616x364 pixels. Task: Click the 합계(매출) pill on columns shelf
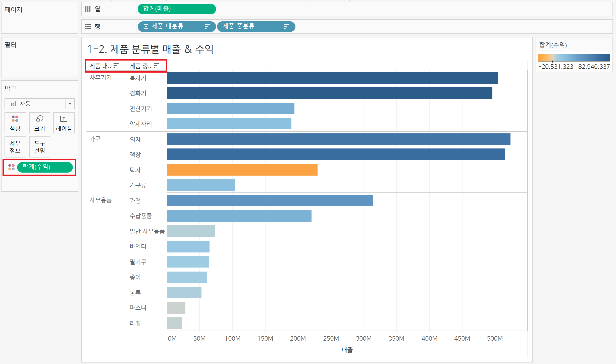[177, 9]
